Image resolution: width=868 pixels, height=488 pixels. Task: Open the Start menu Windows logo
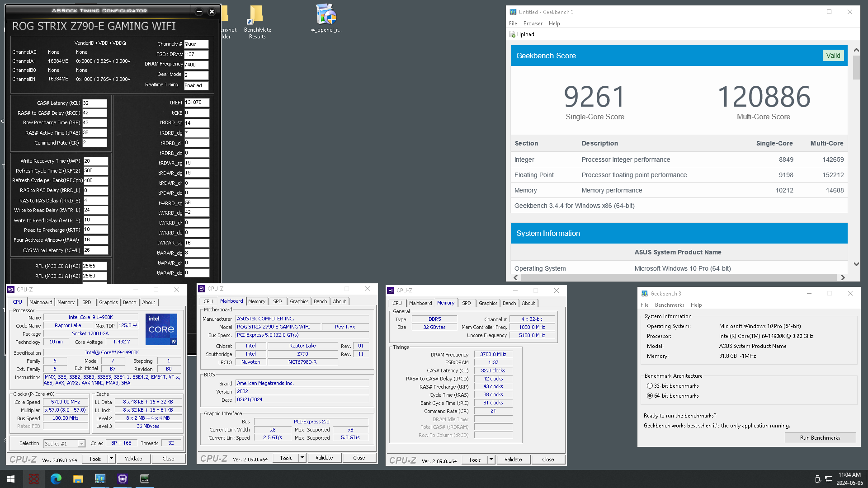click(x=11, y=479)
